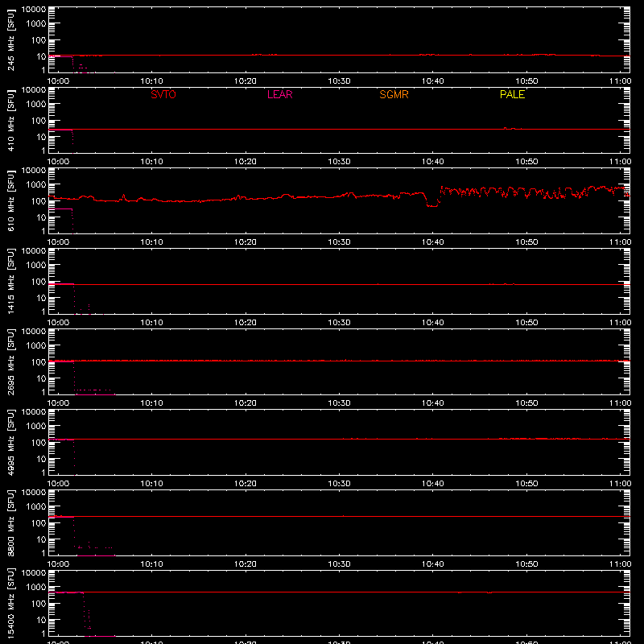The width and height of the screenshot is (644, 644).
Task: Click 10:40 tick label under 610 MHz plot
Action: (x=433, y=242)
